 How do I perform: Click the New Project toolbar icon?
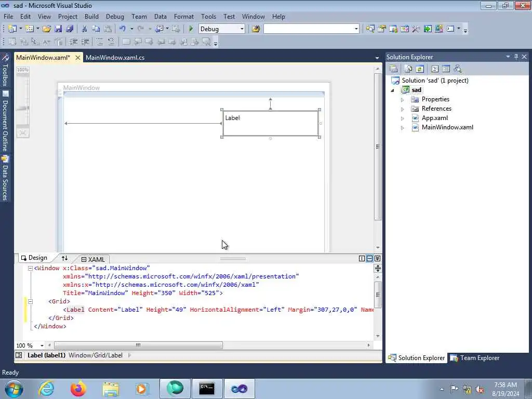coord(12,29)
